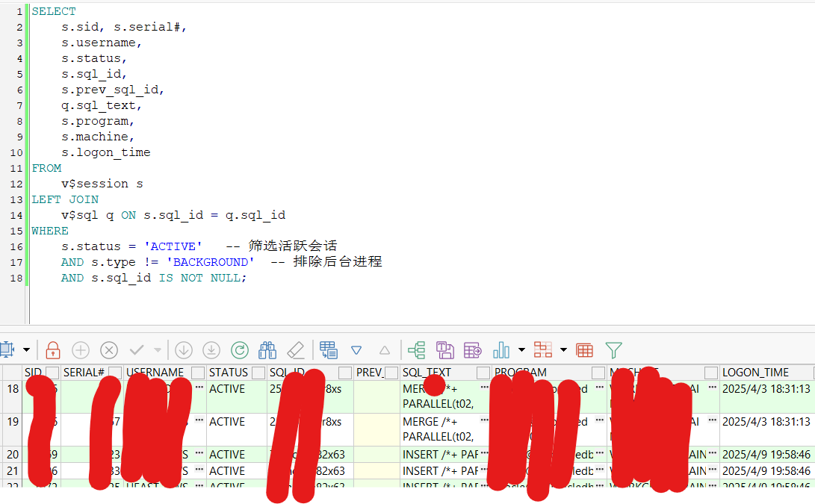Viewport: 815px width, 504px height.
Task: Click the delete record X icon
Action: (x=109, y=349)
